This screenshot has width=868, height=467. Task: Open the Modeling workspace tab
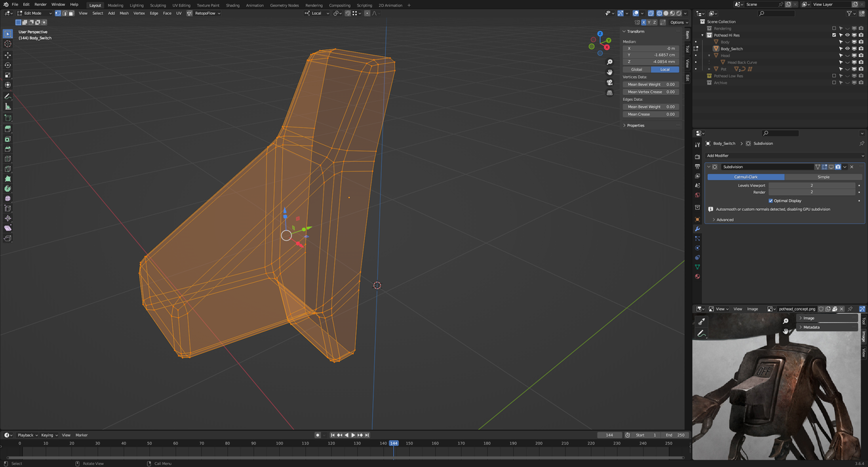[116, 5]
